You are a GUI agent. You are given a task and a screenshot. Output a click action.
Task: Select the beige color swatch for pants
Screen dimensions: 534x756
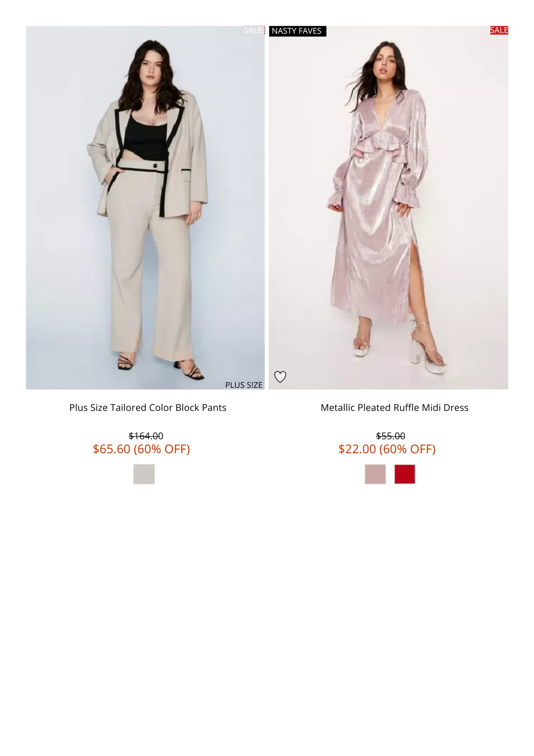[144, 474]
